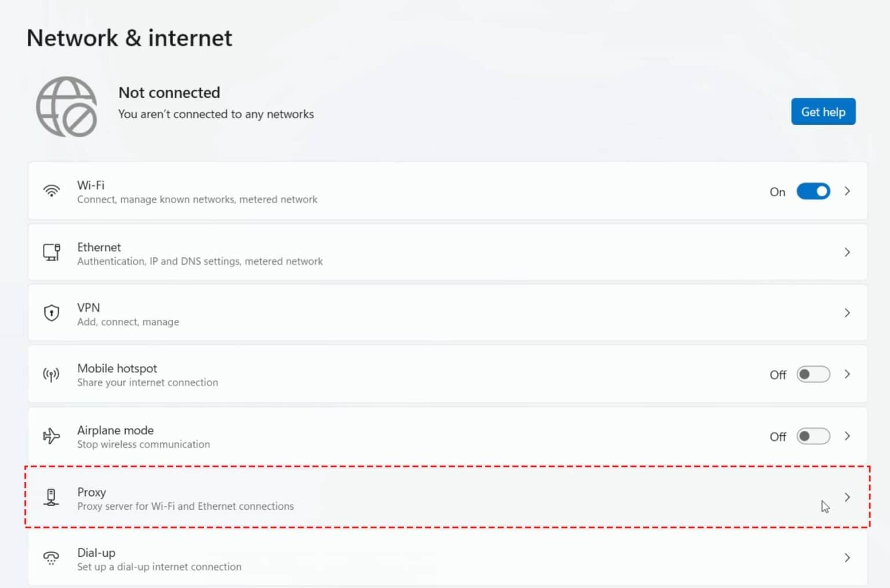Viewport: 890px width, 588px height.
Task: Open the Mobile hotspot settings page
Action: click(447, 374)
